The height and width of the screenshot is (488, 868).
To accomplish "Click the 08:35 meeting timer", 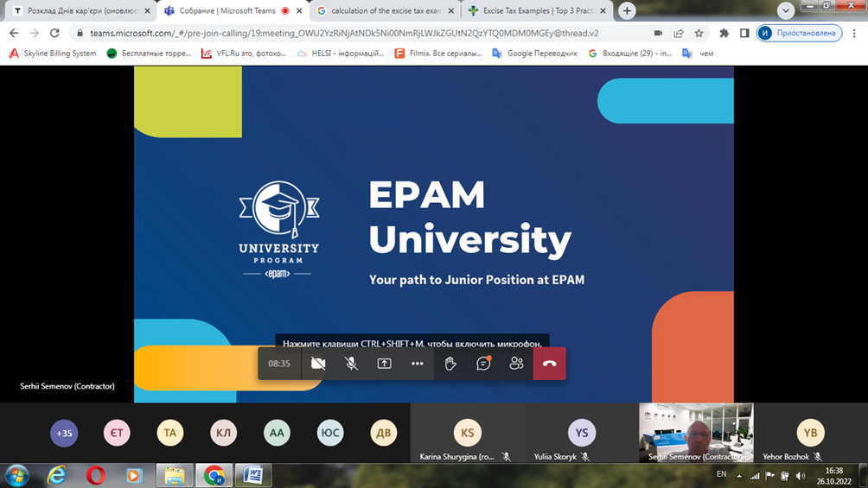I will pyautogui.click(x=279, y=364).
